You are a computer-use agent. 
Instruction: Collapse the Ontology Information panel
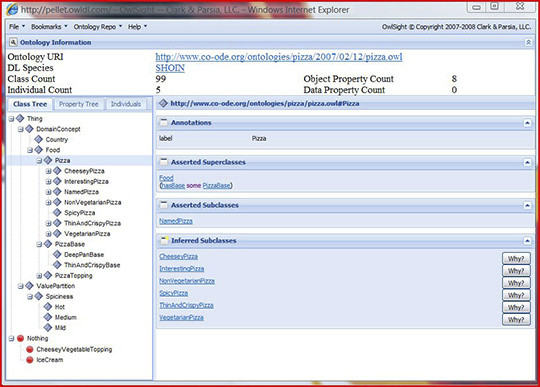(528, 42)
